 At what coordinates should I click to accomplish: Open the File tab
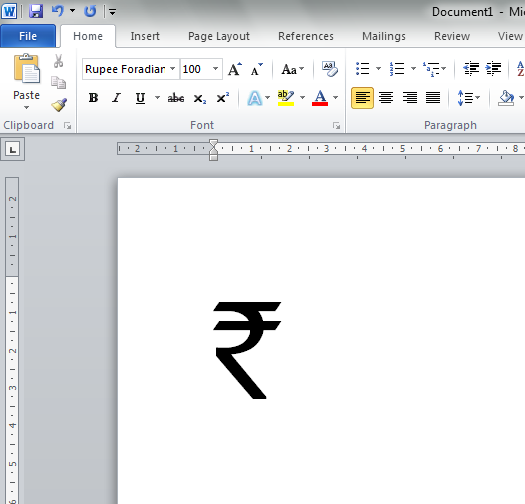coord(28,36)
